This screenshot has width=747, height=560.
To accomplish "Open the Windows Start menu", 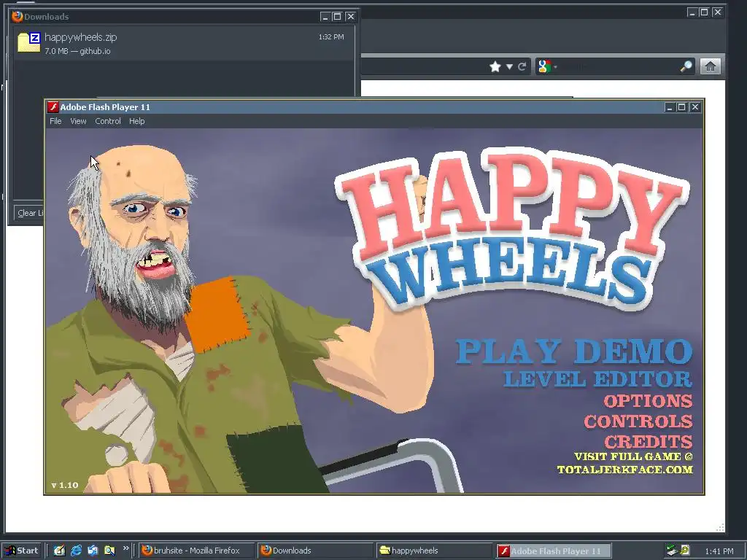I will click(22, 551).
